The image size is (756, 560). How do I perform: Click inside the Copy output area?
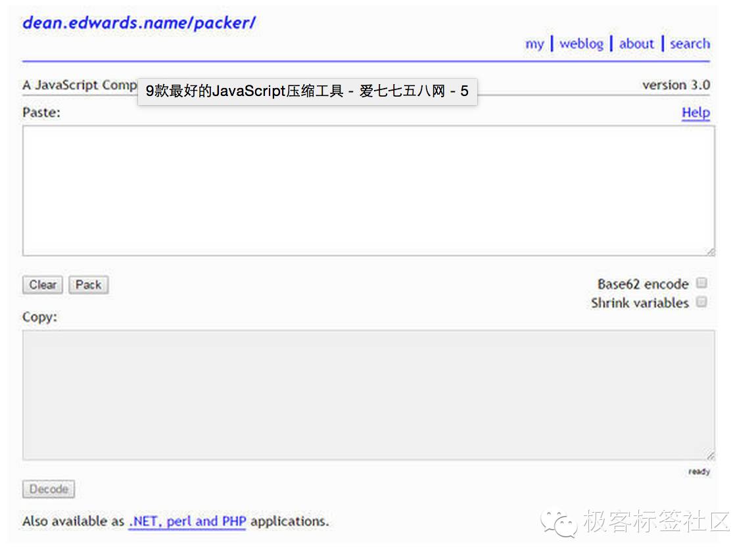[368, 395]
